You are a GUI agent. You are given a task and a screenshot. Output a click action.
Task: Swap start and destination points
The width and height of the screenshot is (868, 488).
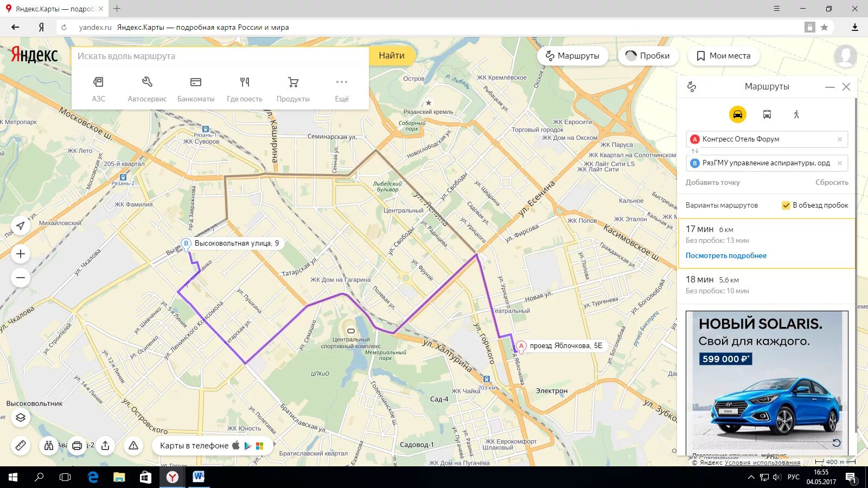click(x=695, y=151)
